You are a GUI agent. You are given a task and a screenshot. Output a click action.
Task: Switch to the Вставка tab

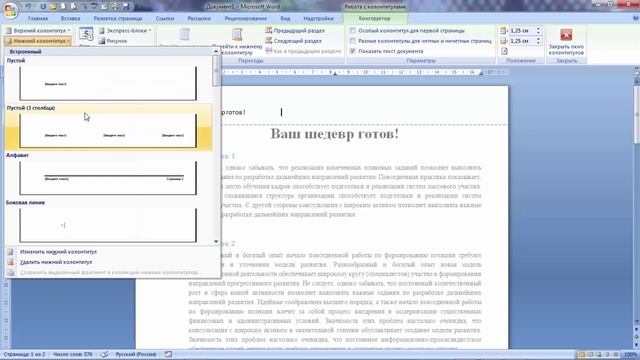tap(70, 18)
